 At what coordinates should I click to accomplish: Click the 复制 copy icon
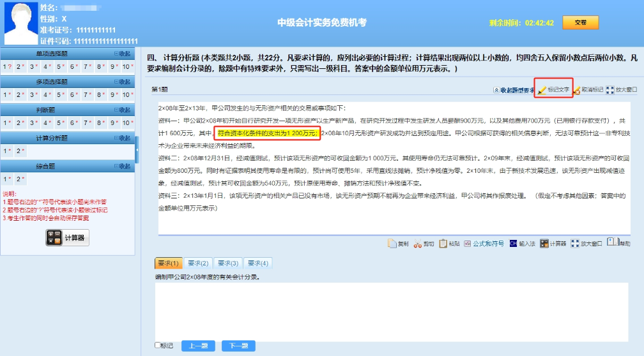[x=398, y=244]
